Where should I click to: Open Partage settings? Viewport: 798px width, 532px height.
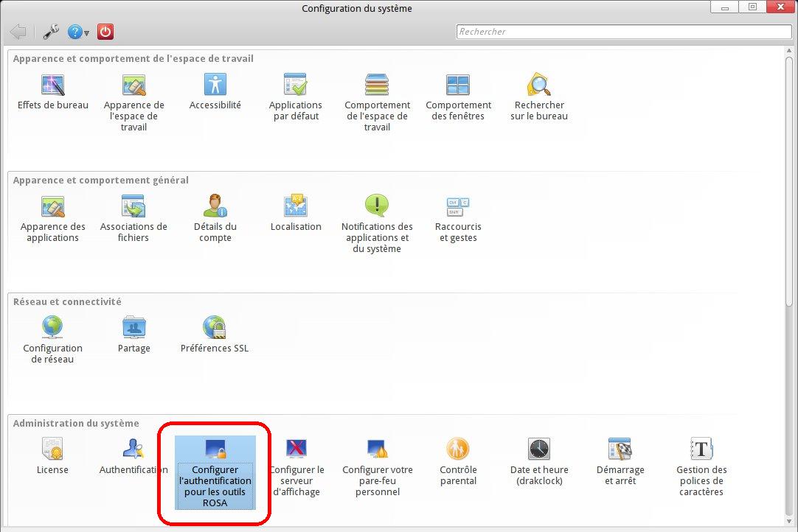click(x=133, y=335)
